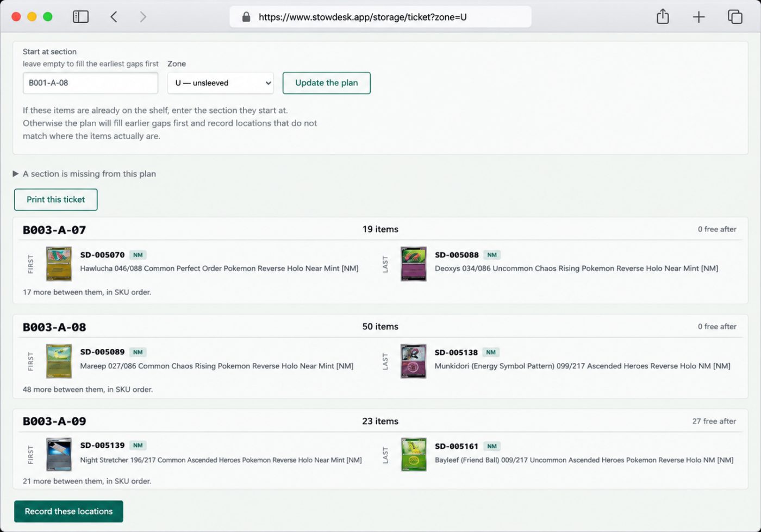Select SKU SD-005089
This screenshot has height=532, width=761.
(x=102, y=352)
